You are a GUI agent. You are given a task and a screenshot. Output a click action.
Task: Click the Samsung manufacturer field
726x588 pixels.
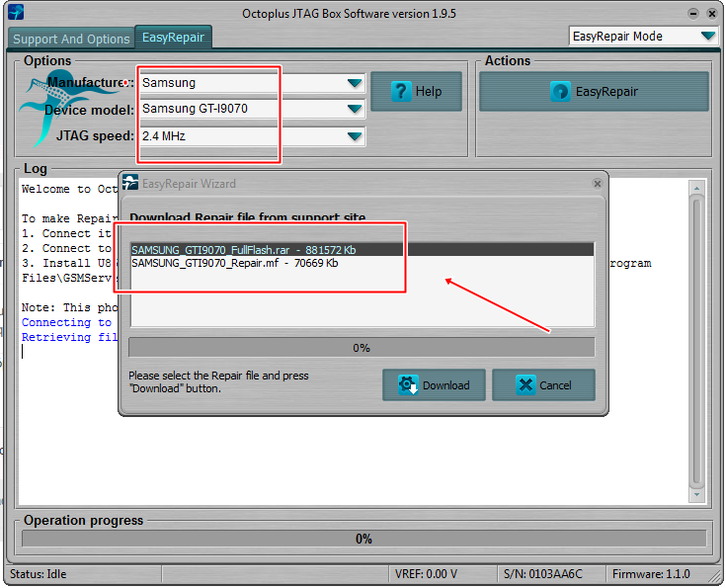point(252,83)
